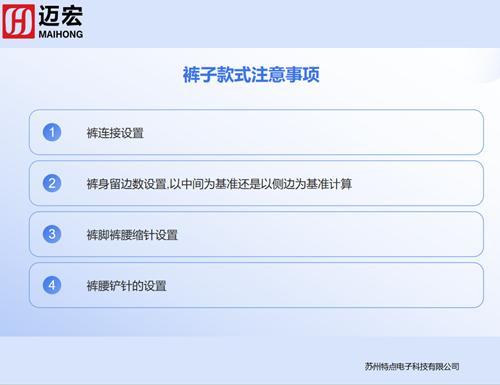The image size is (500, 385).
Task: Click the red Maihong logo icon
Action: (18, 21)
